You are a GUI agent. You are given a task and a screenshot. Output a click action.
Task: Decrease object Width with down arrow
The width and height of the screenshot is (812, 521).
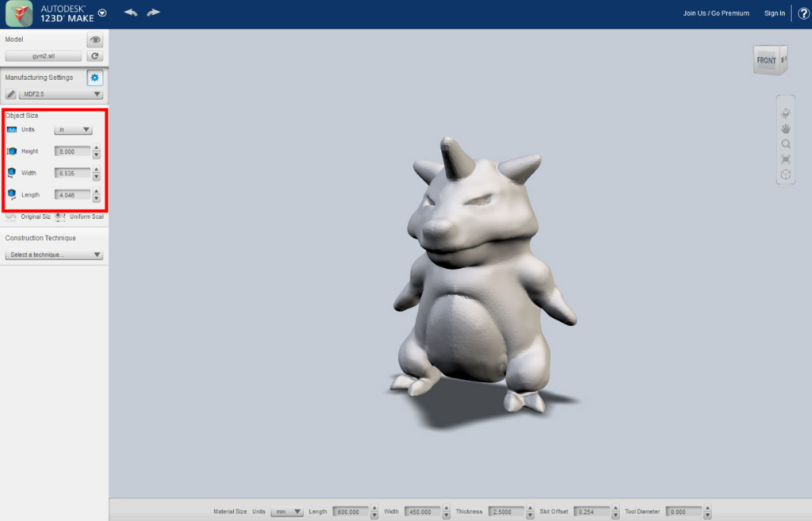click(96, 177)
